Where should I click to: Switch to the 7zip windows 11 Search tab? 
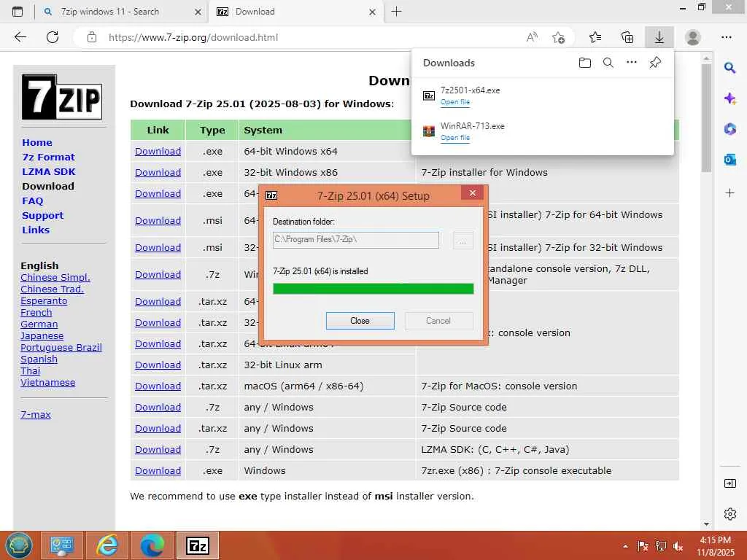[x=109, y=12]
